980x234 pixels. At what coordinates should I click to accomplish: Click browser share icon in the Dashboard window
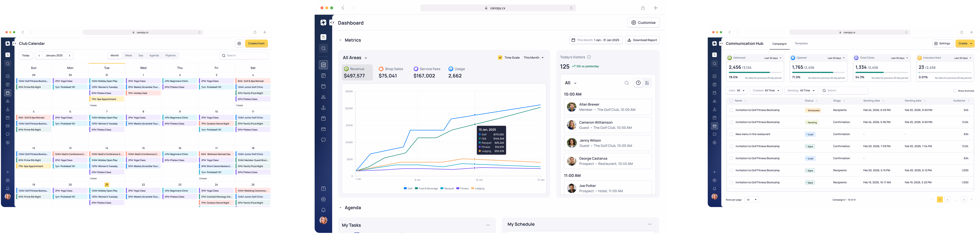tap(643, 8)
